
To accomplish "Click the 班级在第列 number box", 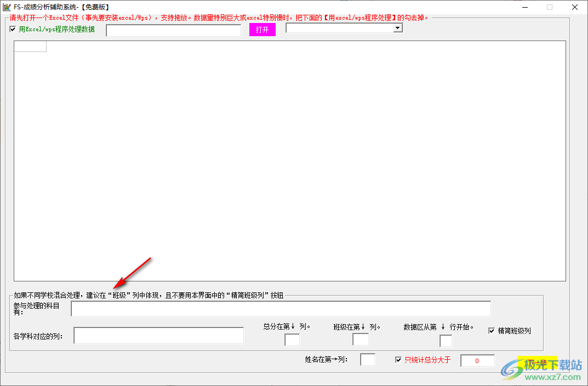I will [x=361, y=340].
